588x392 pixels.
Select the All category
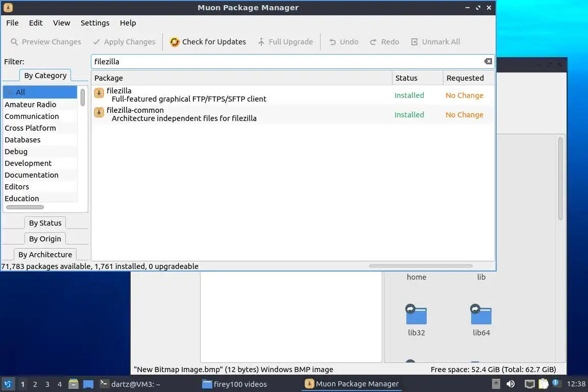(x=40, y=92)
